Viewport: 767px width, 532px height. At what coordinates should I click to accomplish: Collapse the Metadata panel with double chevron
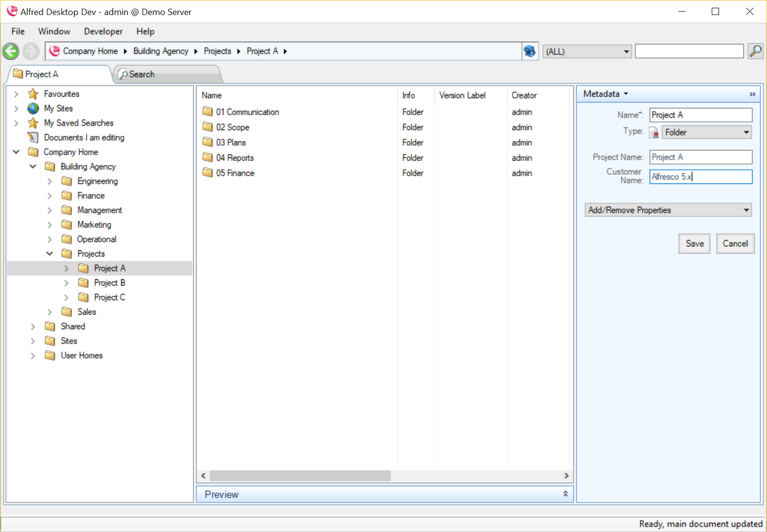[x=752, y=94]
